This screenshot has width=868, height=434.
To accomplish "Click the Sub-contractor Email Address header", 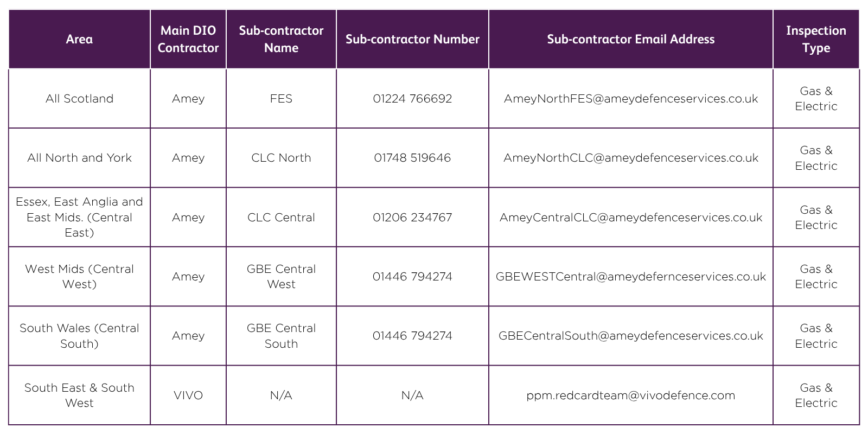I will 630,39.
